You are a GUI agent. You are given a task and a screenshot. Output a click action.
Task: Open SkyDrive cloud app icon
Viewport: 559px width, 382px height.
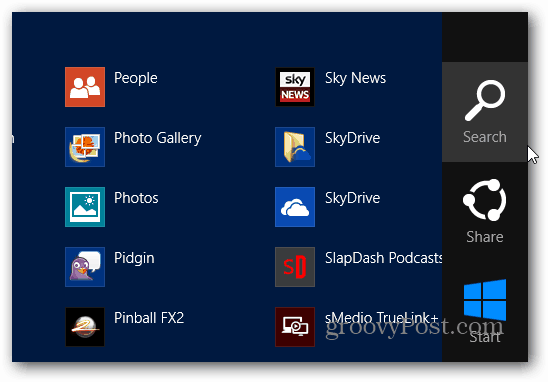295,207
